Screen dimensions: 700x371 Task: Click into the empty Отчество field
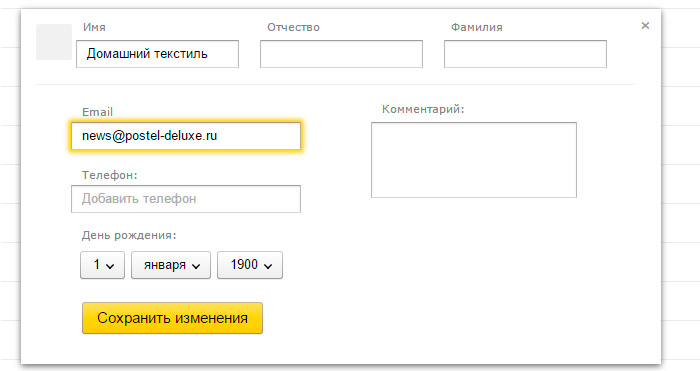(342, 54)
